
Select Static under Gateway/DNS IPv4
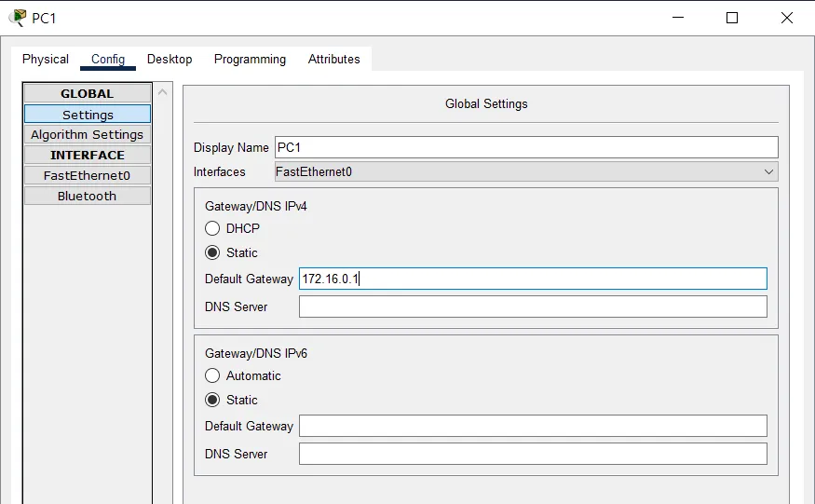(x=212, y=252)
